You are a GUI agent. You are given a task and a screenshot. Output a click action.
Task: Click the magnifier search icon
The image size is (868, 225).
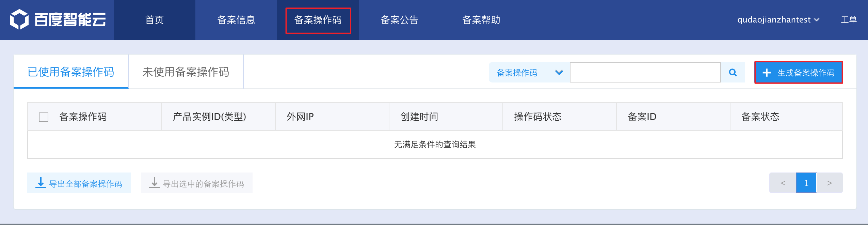733,72
